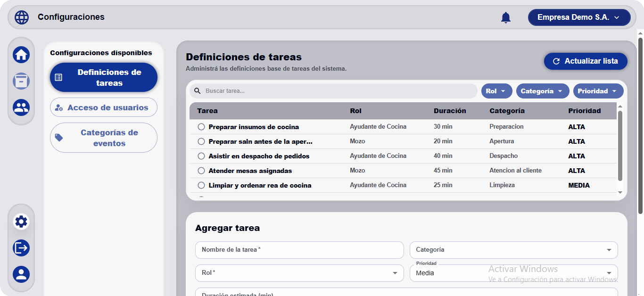
Task: Open Definiciones de tareas configuration
Action: click(104, 77)
